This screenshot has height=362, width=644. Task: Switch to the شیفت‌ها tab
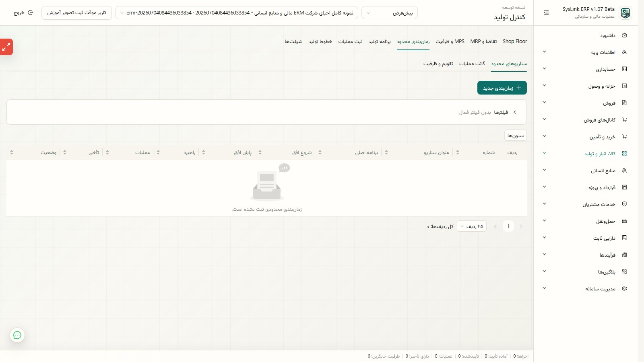click(293, 41)
